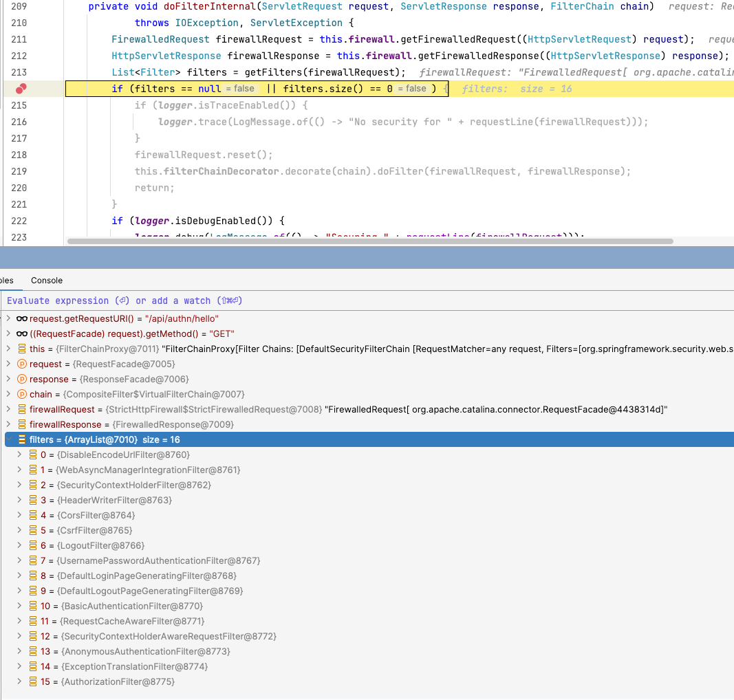Expand the firewallResponse variable

[x=8, y=424]
